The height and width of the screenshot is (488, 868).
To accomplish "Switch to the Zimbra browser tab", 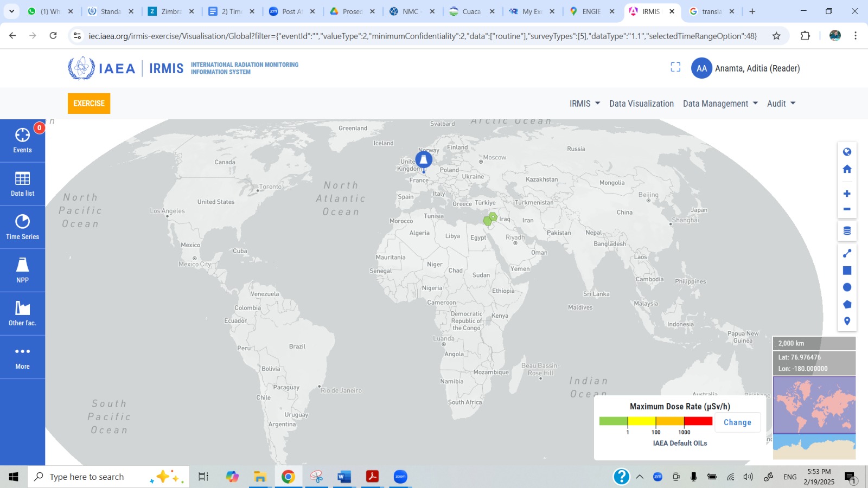I will point(171,11).
